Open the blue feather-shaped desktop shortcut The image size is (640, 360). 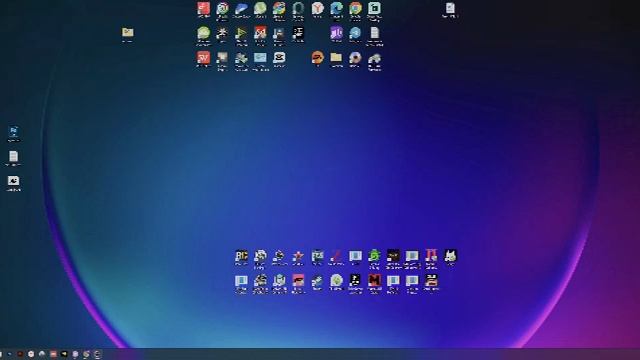241,9
